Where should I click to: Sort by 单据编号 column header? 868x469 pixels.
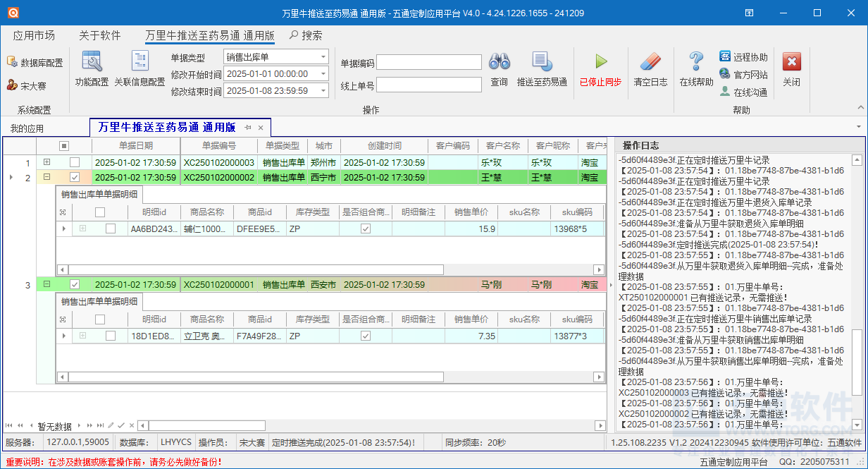click(219, 146)
